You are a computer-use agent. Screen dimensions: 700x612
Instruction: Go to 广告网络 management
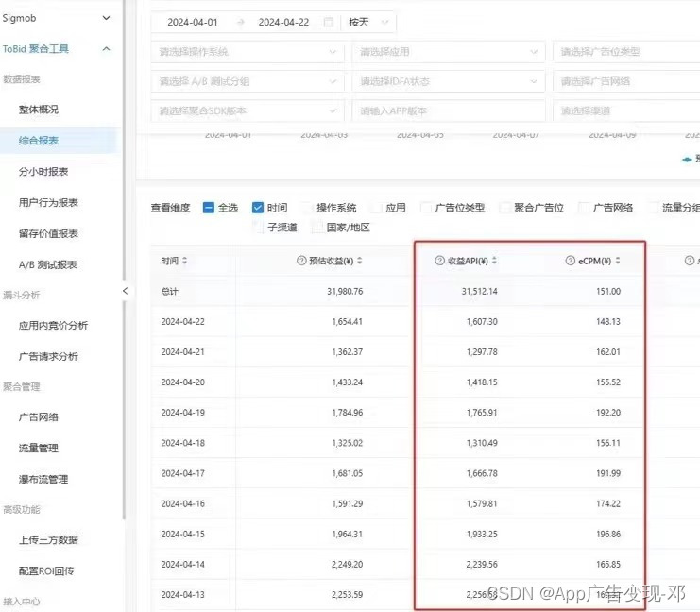(39, 416)
